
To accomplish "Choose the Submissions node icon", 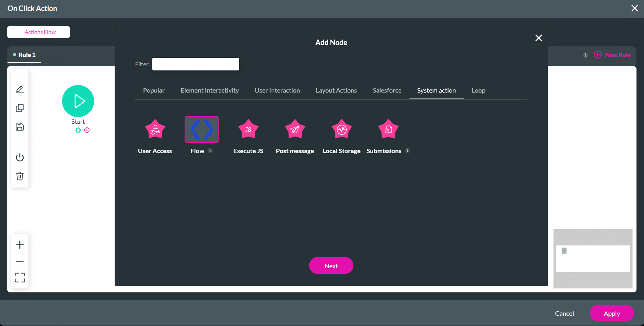I will [x=388, y=129].
